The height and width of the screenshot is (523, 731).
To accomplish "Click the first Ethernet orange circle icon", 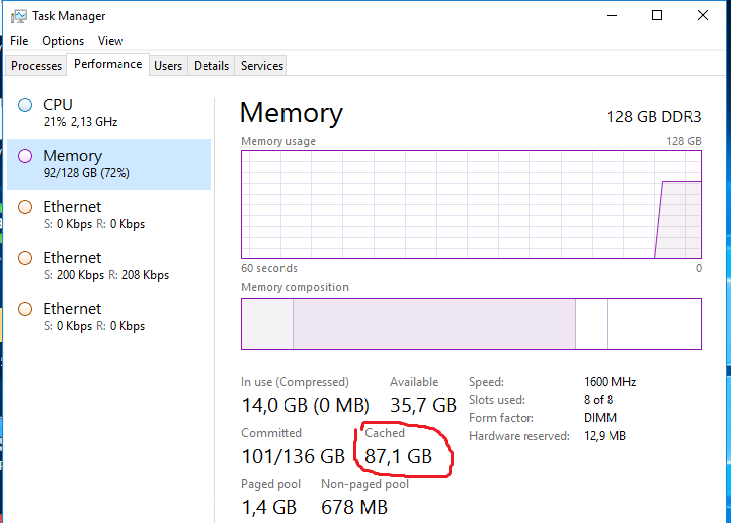I will click(25, 207).
